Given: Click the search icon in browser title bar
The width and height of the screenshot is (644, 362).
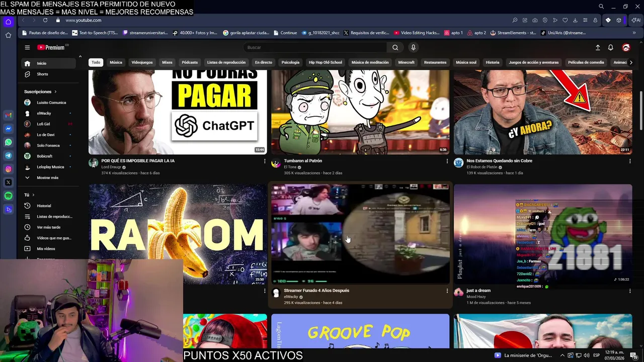Looking at the screenshot, I should pos(601,7).
